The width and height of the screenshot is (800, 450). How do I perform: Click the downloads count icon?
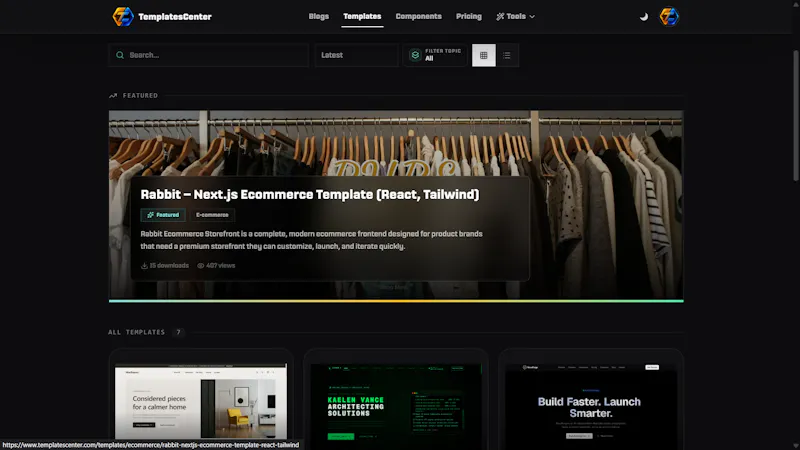tap(144, 265)
